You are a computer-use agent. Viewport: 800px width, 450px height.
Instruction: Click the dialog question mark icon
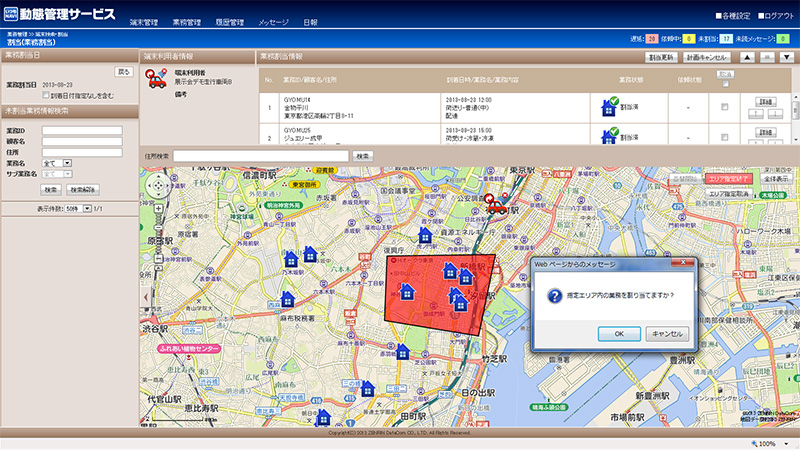(x=555, y=295)
